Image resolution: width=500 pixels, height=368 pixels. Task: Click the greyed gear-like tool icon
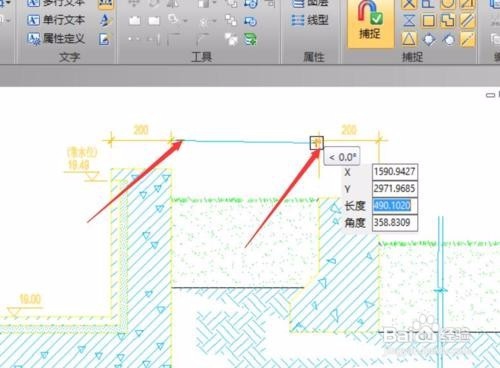click(203, 22)
